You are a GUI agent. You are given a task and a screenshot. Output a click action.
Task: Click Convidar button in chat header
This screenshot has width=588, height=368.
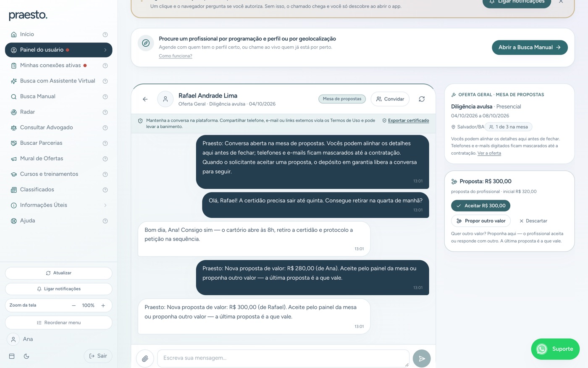tap(390, 99)
